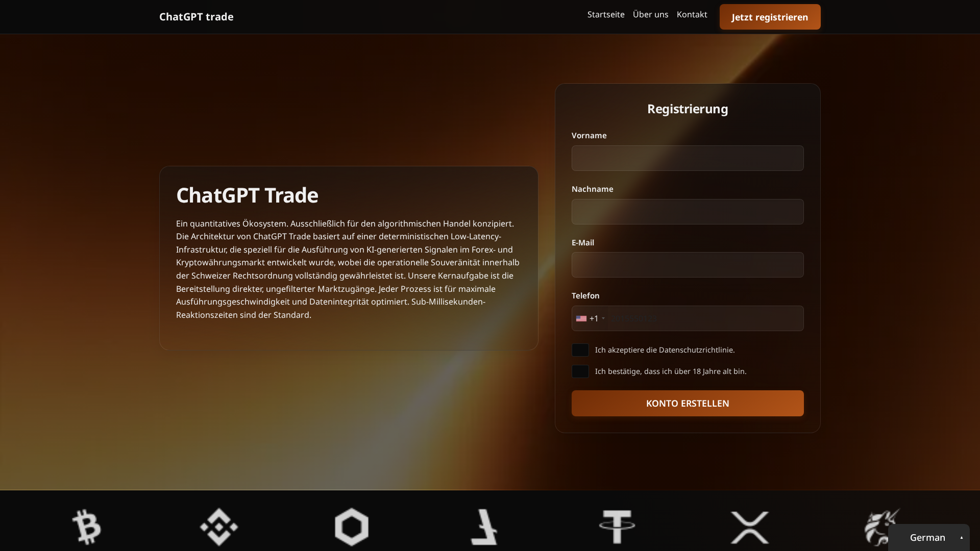Click the paragraph starting 'Ein quantitatives Ökosystem'

click(348, 269)
